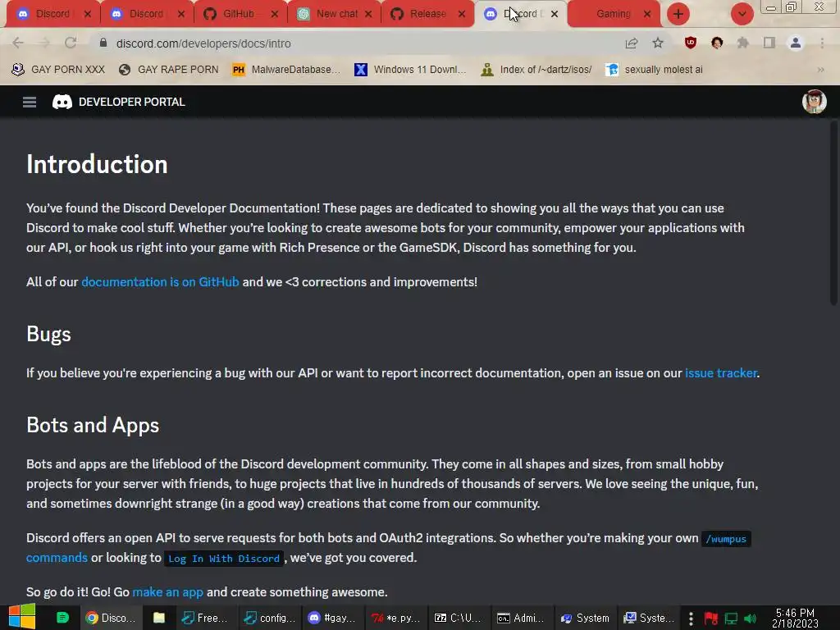Click the 'Bugs' heading
Screen dimensions: 840x630
pyautogui.click(x=48, y=334)
